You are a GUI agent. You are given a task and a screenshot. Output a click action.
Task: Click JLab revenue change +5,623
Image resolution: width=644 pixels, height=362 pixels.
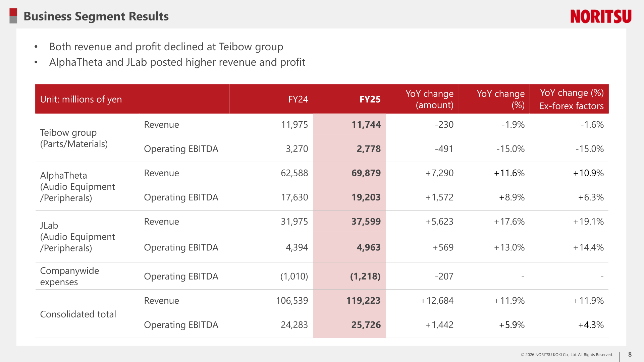pyautogui.click(x=439, y=222)
